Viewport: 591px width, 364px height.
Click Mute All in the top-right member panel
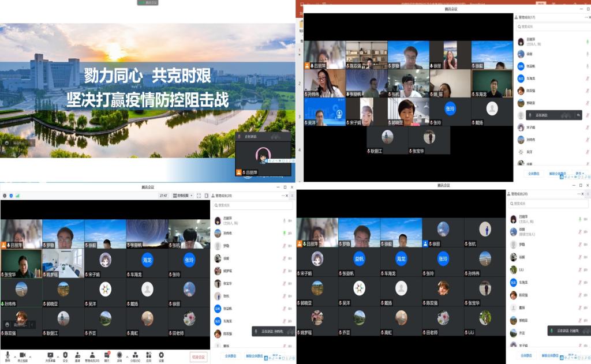click(533, 173)
